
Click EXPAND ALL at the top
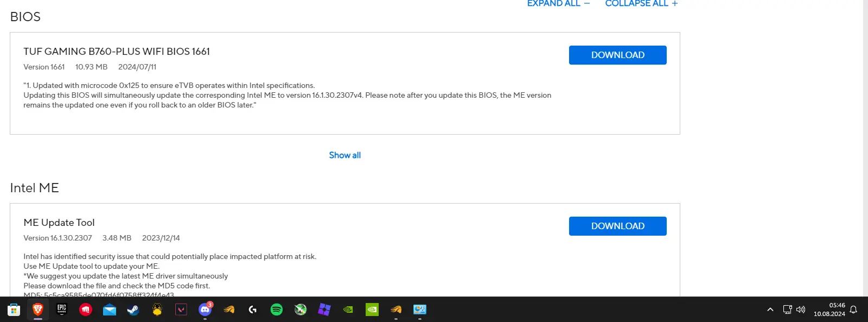tap(558, 3)
